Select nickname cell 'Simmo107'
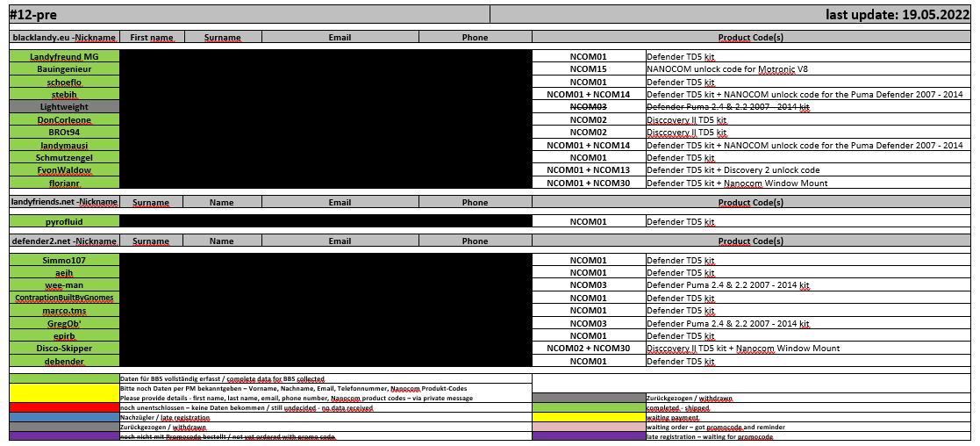The width and height of the screenshot is (980, 446). [64, 260]
